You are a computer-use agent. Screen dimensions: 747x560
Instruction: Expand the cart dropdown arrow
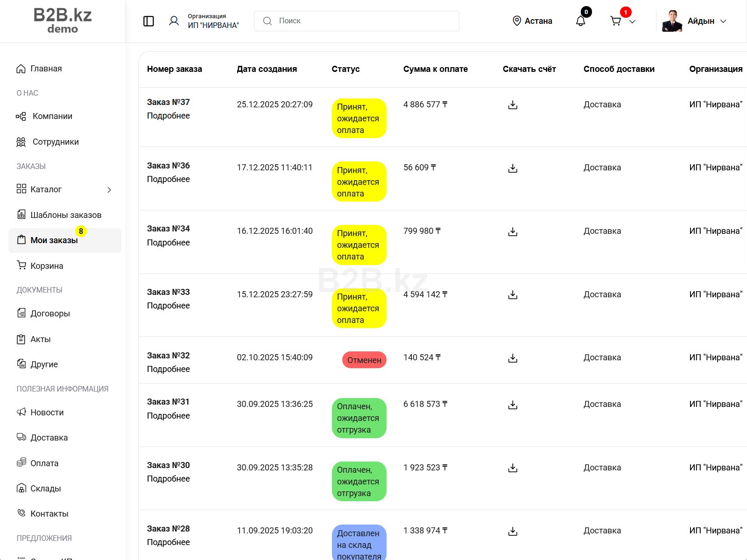click(x=633, y=21)
